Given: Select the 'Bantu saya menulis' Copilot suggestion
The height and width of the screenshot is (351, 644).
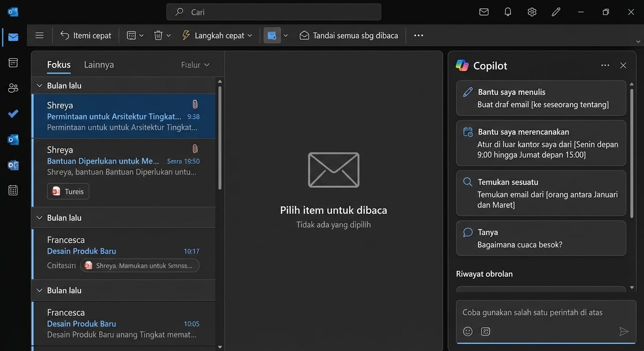Looking at the screenshot, I should [x=541, y=98].
